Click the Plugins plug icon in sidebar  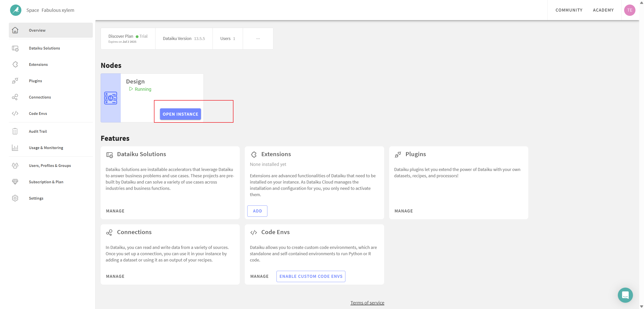tap(15, 81)
